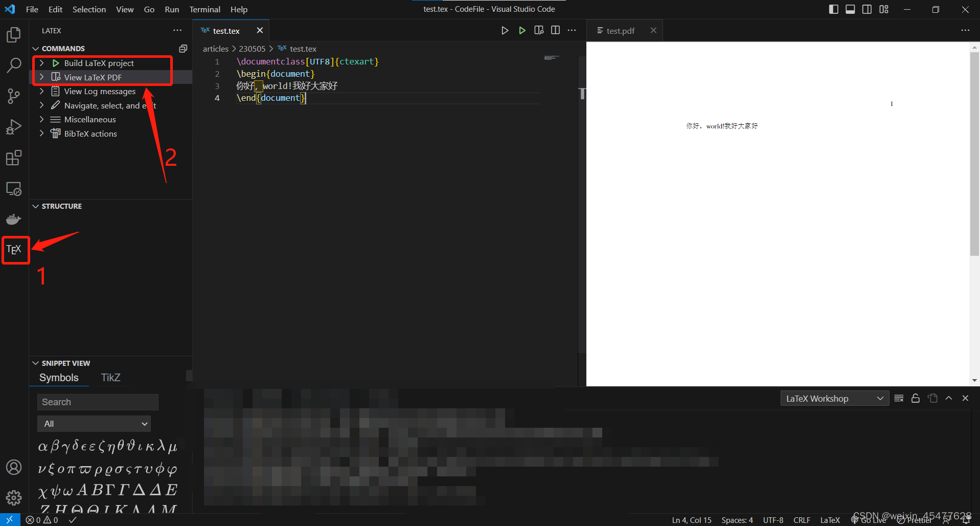980x526 pixels.
Task: Run Build LaTeX project command
Action: pos(99,63)
